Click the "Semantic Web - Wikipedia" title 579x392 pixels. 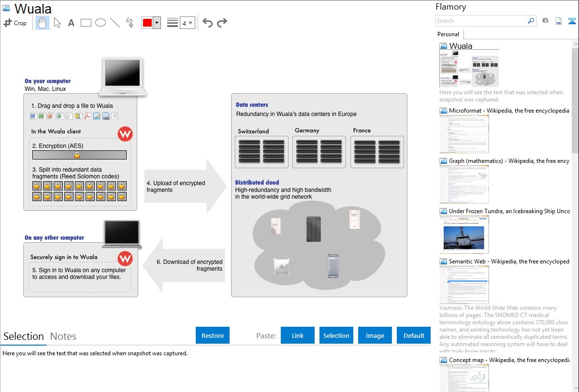coord(509,261)
